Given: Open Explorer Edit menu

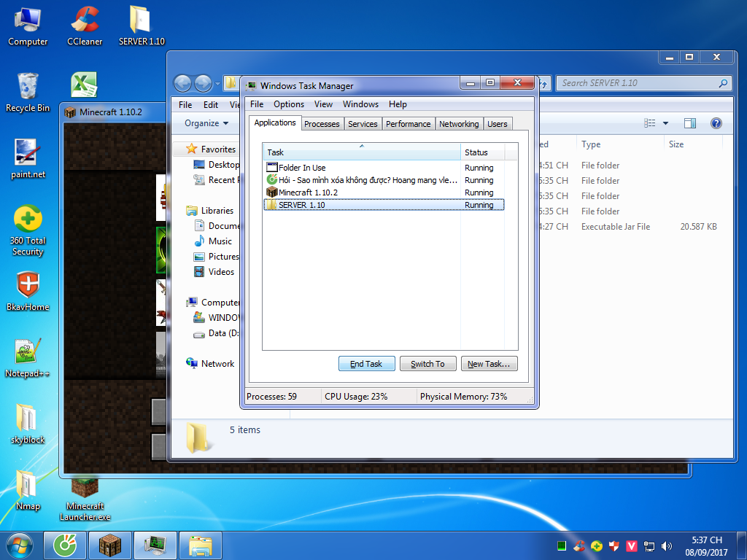Looking at the screenshot, I should (211, 105).
